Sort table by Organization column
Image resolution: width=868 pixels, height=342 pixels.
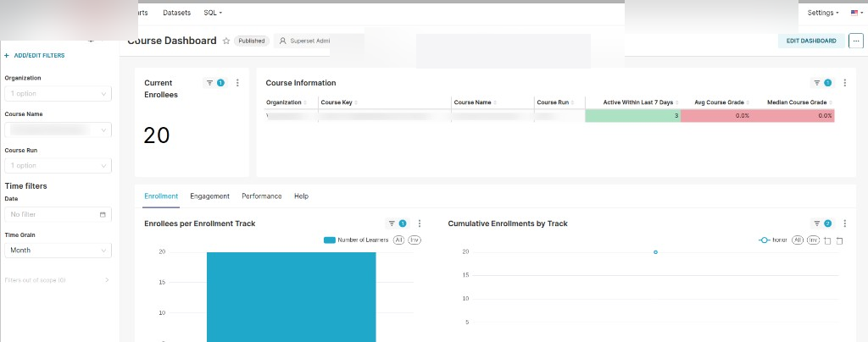click(x=286, y=102)
